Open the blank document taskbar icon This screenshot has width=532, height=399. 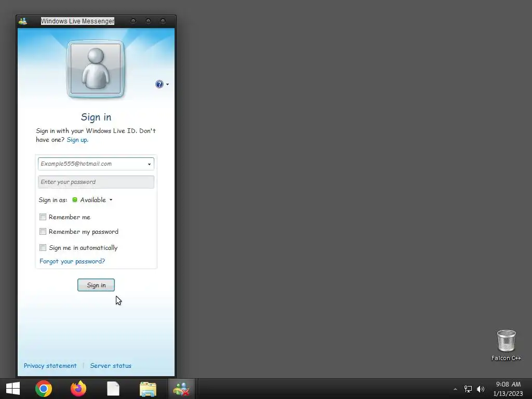click(113, 389)
